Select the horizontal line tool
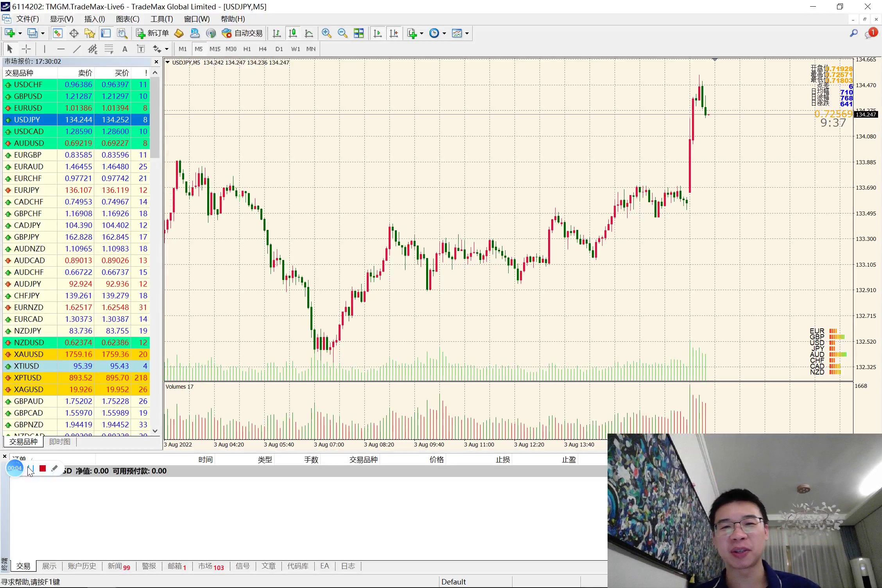Screen dimensions: 882x588 [61, 49]
